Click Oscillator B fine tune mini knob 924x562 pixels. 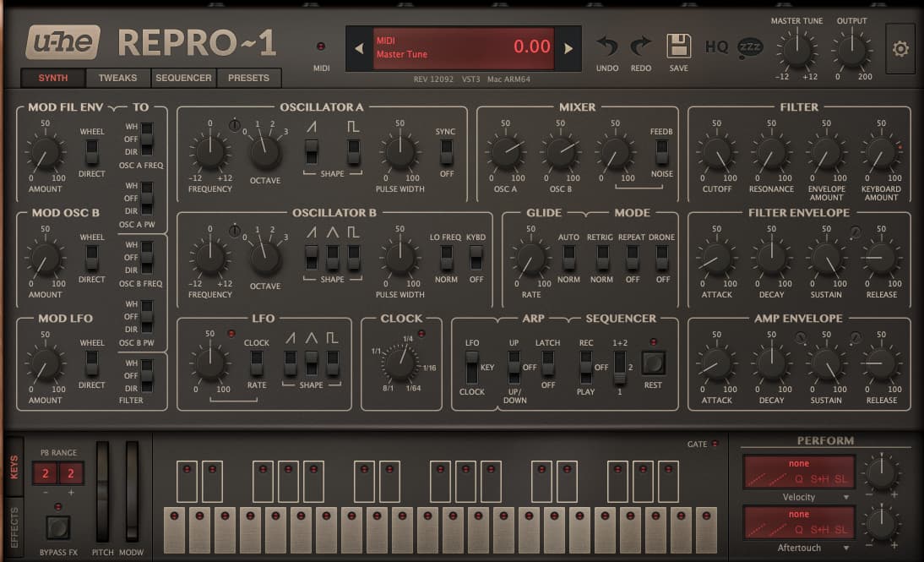pyautogui.click(x=234, y=231)
